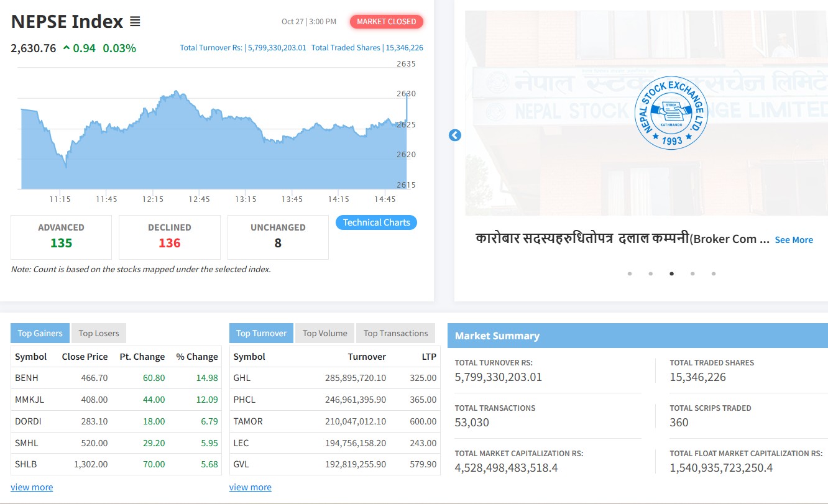Image resolution: width=828 pixels, height=504 pixels.
Task: Click Broker Company news headline text
Action: [x=622, y=239]
